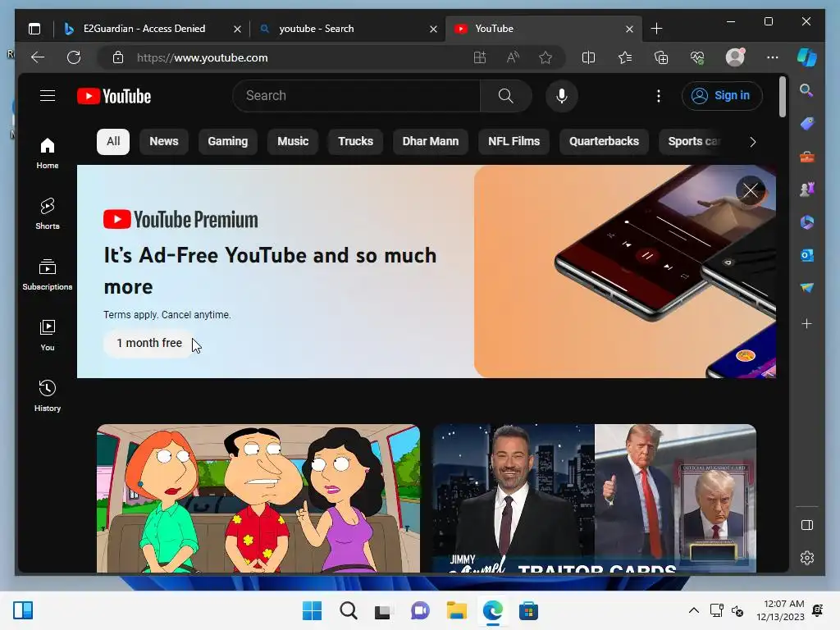Open the Edge sidebar Games chess icon
Viewport: 840px width, 630px height.
807,189
